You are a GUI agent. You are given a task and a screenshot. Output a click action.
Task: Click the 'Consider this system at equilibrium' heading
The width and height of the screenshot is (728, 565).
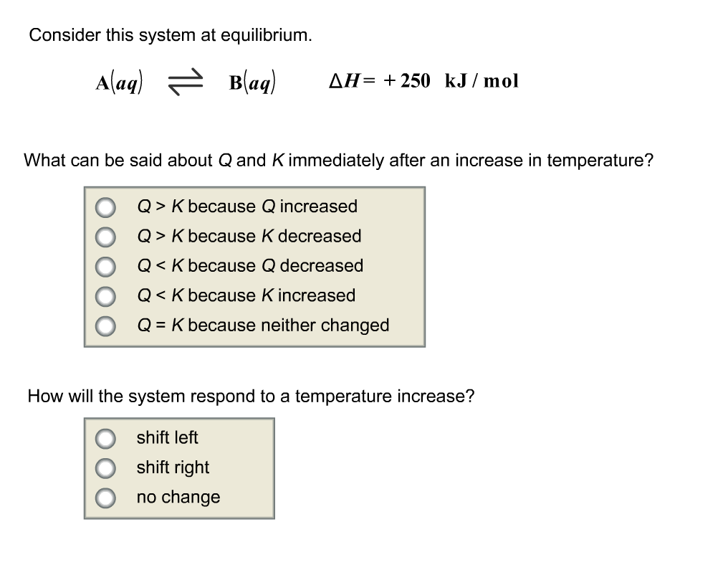(171, 35)
